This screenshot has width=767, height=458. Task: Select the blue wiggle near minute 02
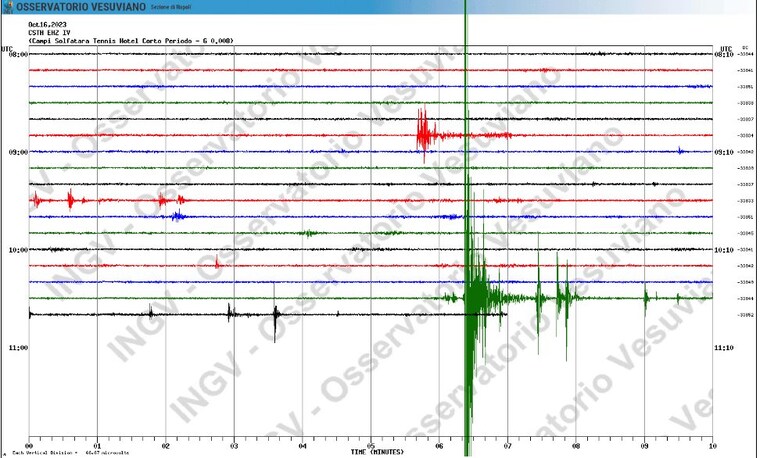click(x=179, y=215)
